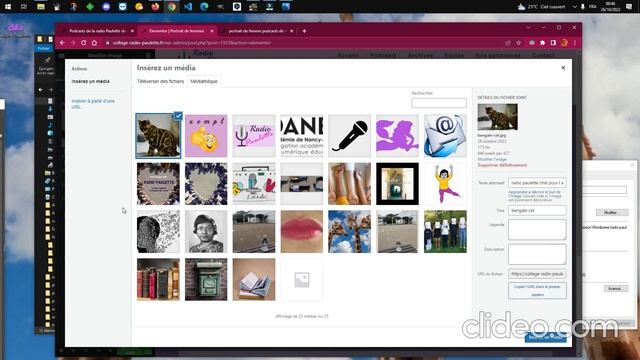Open Visual Studio Code from taskbar
This screenshot has width=640, height=360.
coord(188,7)
